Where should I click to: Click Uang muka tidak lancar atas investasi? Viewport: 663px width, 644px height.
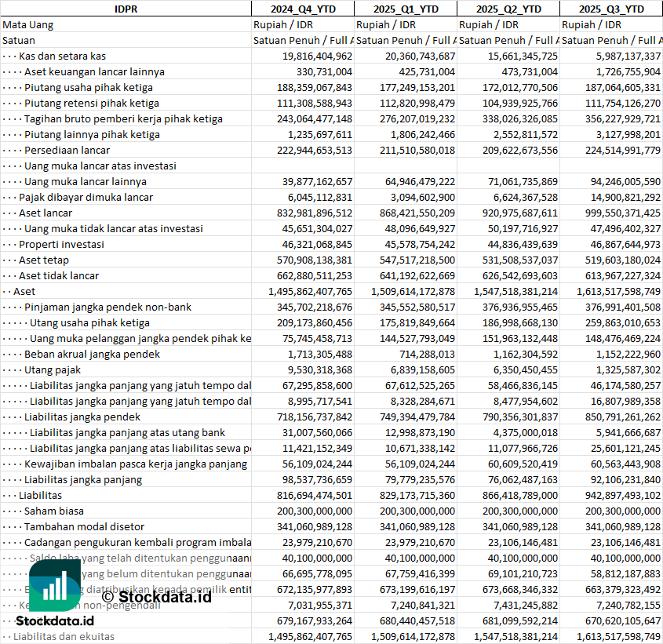pyautogui.click(x=113, y=229)
